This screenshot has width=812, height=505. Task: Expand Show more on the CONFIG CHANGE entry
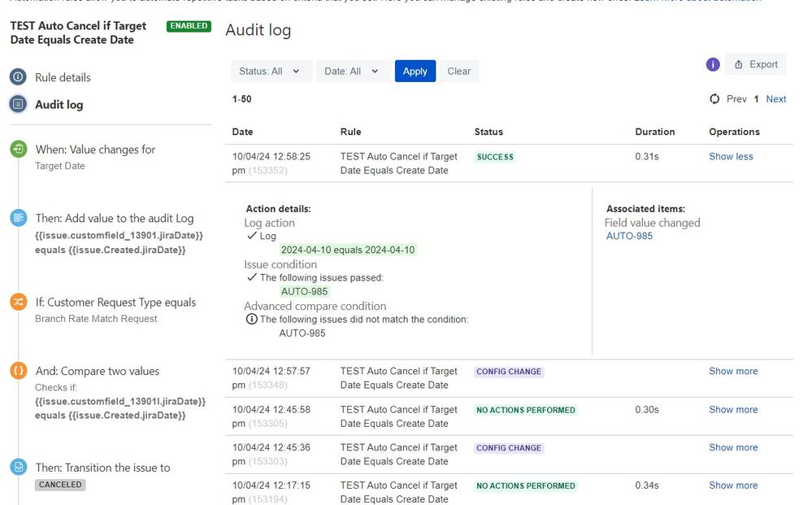[x=732, y=371]
